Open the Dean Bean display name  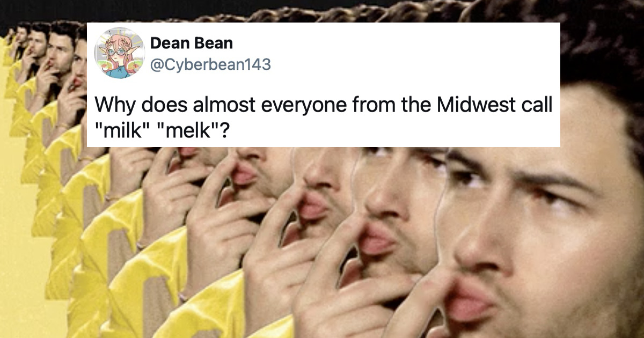pos(191,43)
